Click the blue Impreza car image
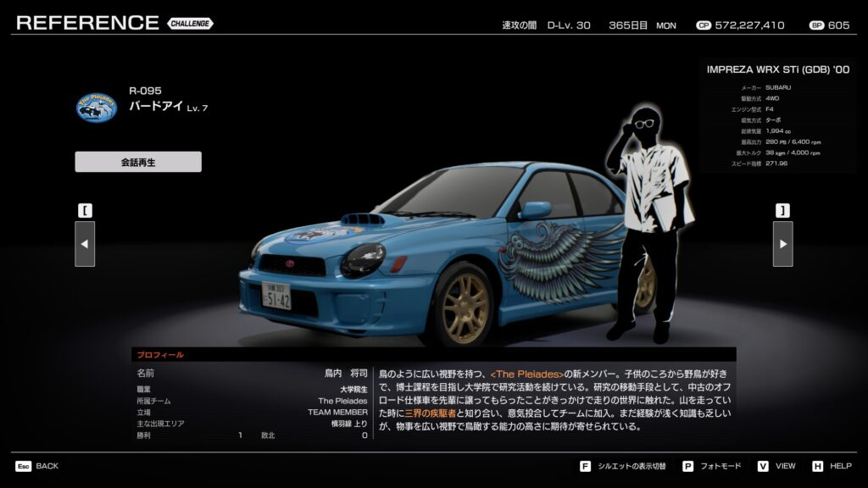The width and height of the screenshot is (868, 488). 424,254
